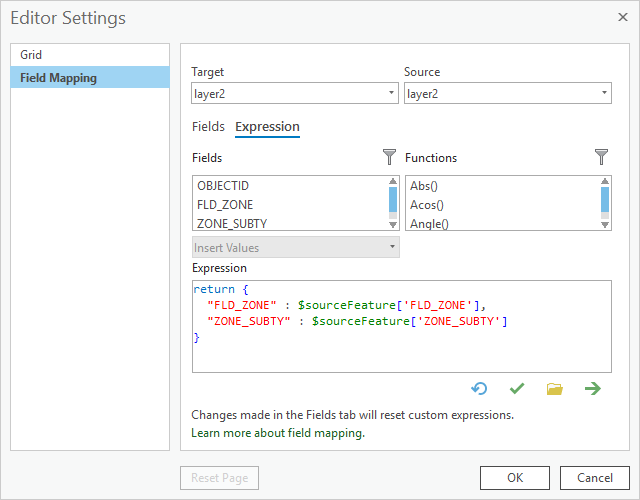Open the Source layer dropdown
This screenshot has height=500, width=640.
tap(507, 93)
